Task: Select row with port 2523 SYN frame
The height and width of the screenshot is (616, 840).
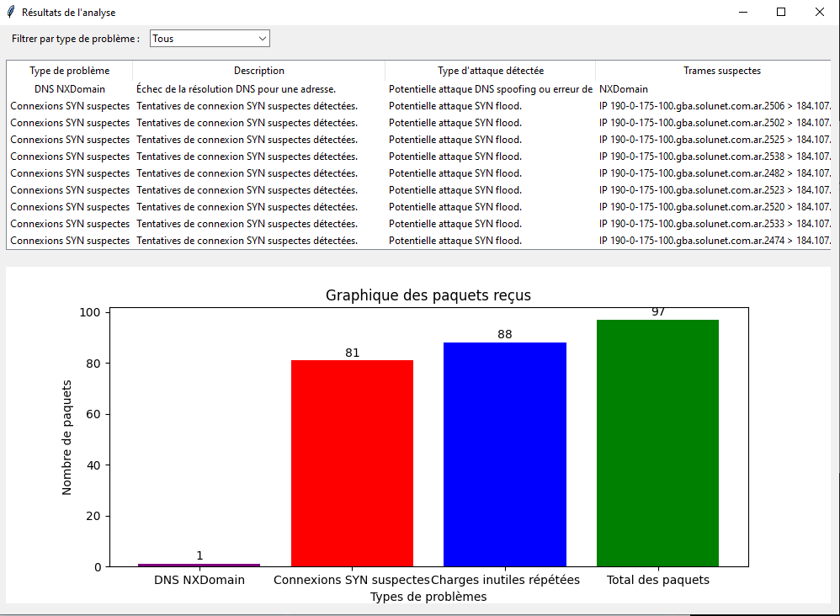Action: [x=418, y=190]
